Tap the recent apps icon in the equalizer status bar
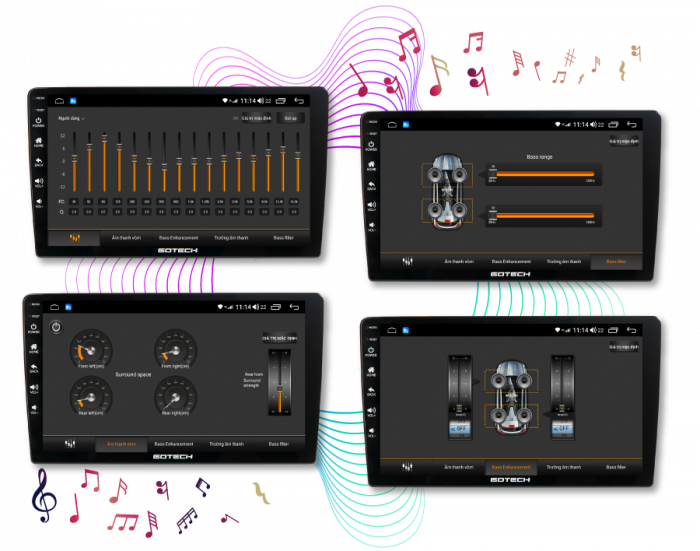700x551 pixels. [281, 101]
